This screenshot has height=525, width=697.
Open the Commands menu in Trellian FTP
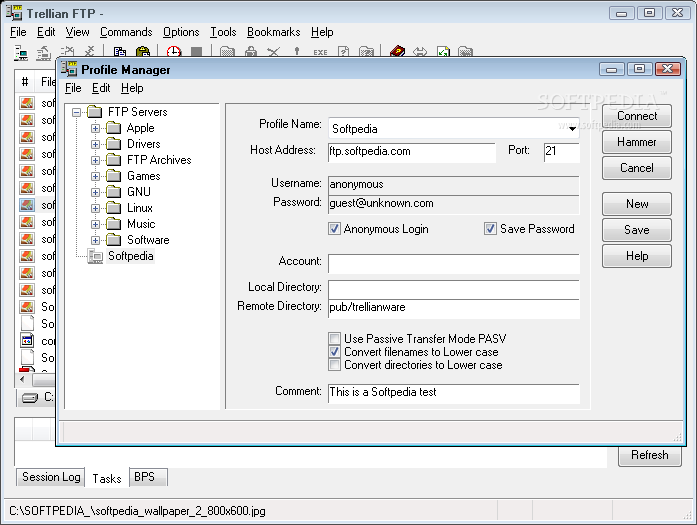(126, 32)
